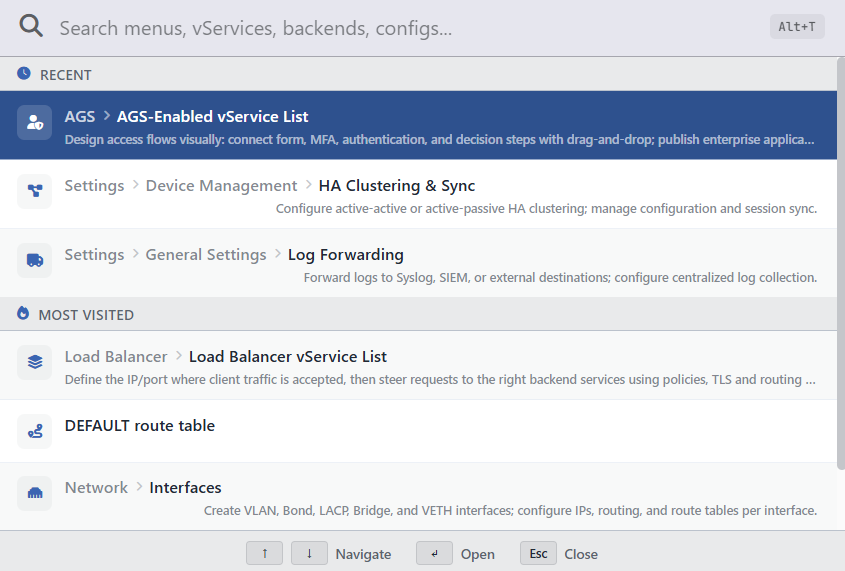Click the Navigate hint label
Image resolution: width=845 pixels, height=571 pixels.
coord(363,554)
